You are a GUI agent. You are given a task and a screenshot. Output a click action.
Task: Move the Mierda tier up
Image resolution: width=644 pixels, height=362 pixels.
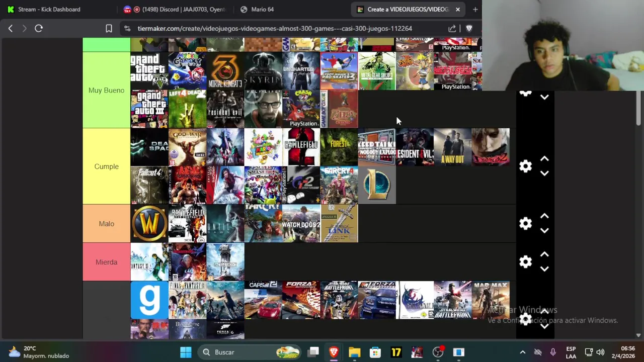(544, 254)
